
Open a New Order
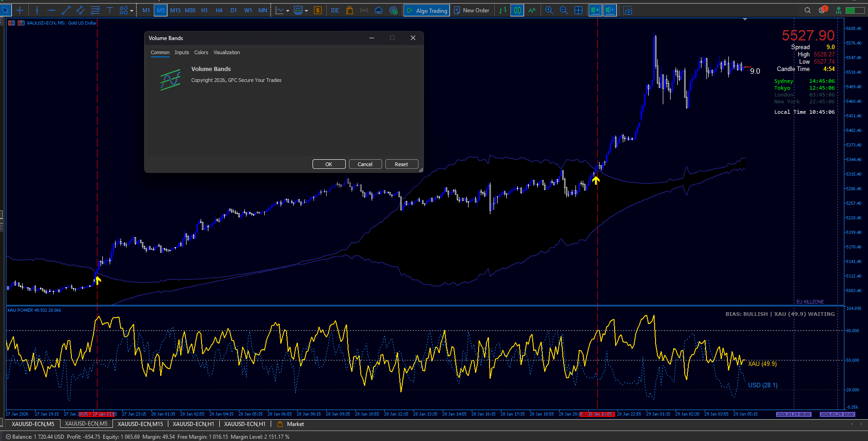pos(472,10)
